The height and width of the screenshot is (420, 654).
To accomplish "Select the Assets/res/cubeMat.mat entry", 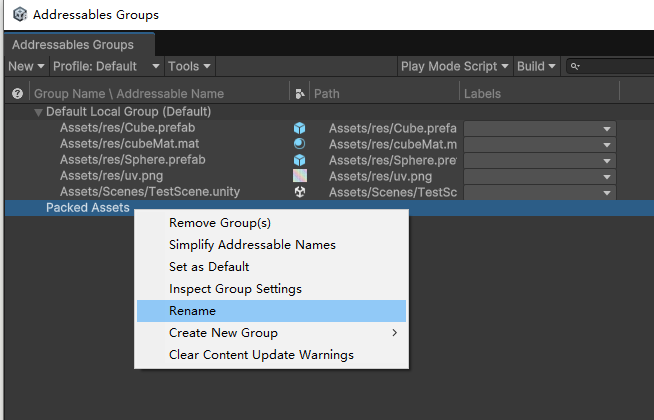I will tap(129, 144).
